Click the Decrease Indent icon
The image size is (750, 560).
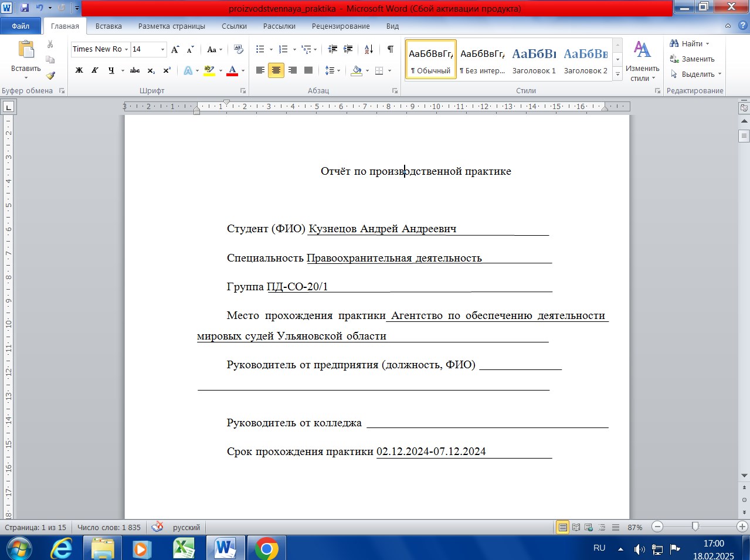click(332, 49)
